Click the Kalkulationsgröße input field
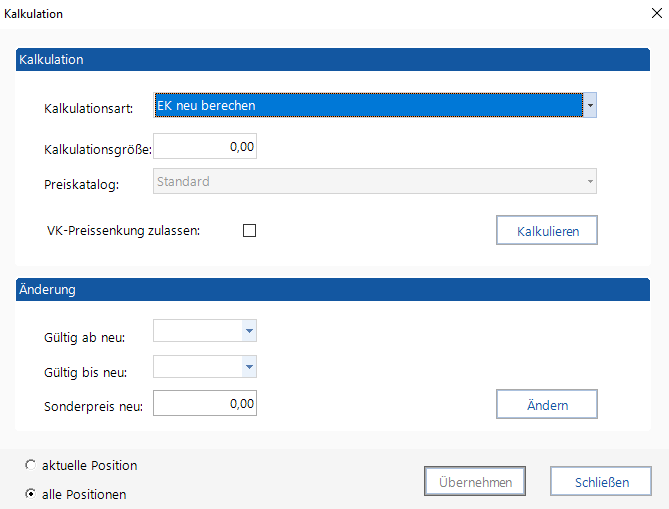 205,148
